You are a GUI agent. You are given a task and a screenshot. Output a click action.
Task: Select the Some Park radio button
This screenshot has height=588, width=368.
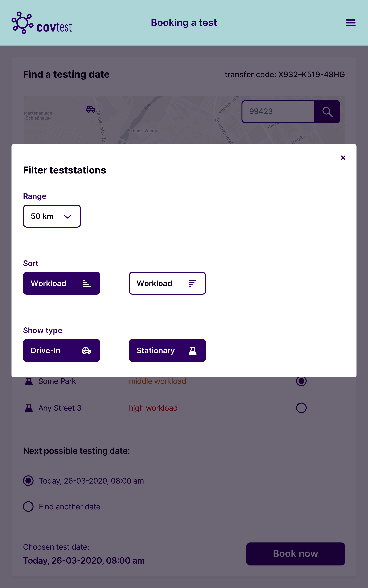301,381
